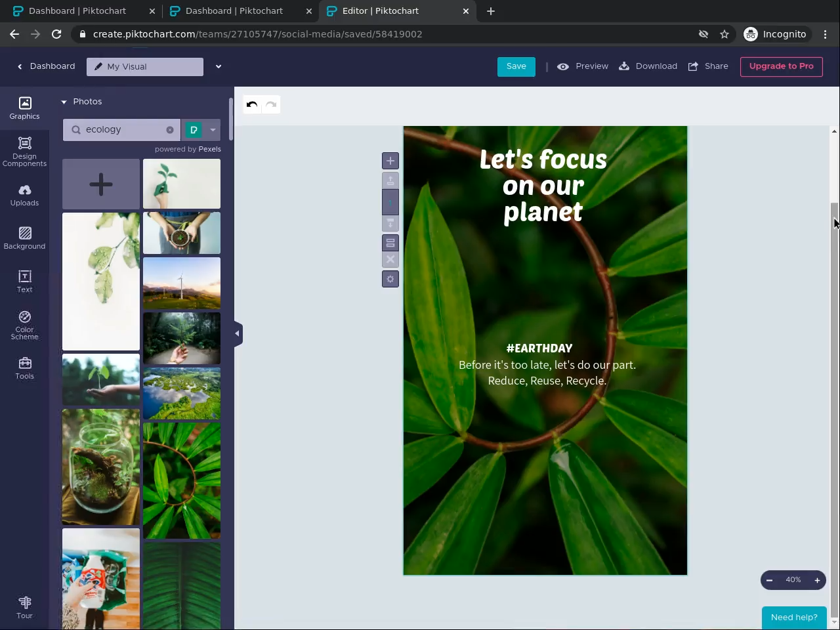This screenshot has height=630, width=840.
Task: Expand the visual title options chevron
Action: 219,66
